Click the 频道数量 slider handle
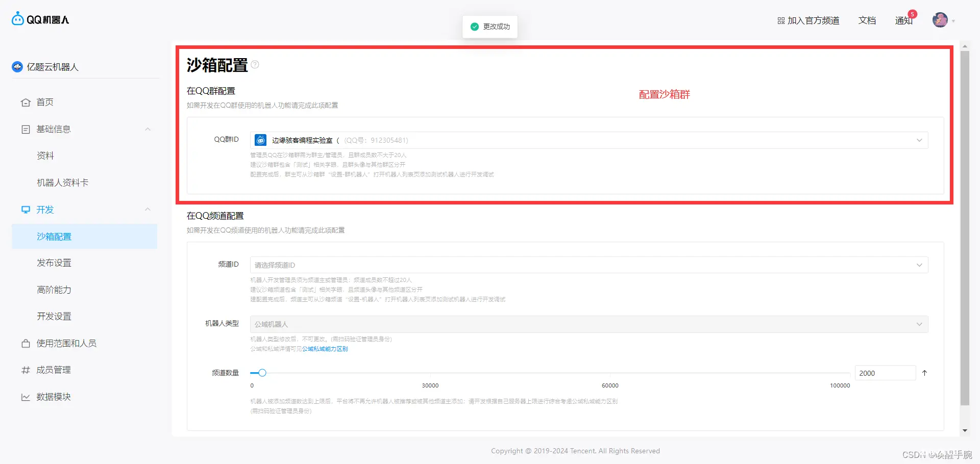Screen dimensions: 980x464 262,373
